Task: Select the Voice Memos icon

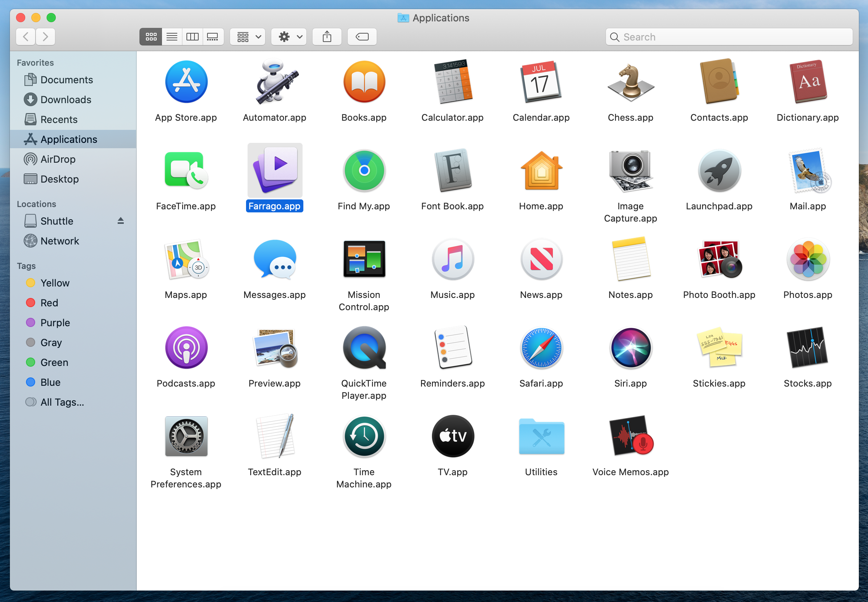Action: pyautogui.click(x=631, y=436)
